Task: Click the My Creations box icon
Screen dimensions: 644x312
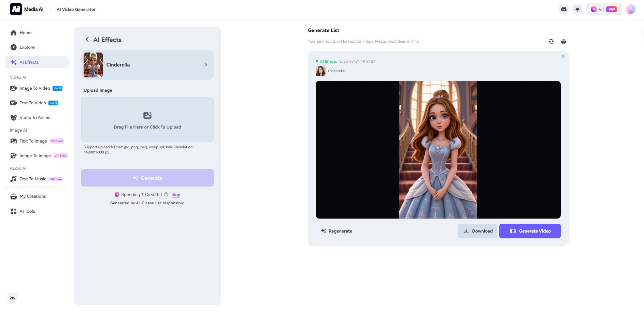Action: tap(14, 196)
